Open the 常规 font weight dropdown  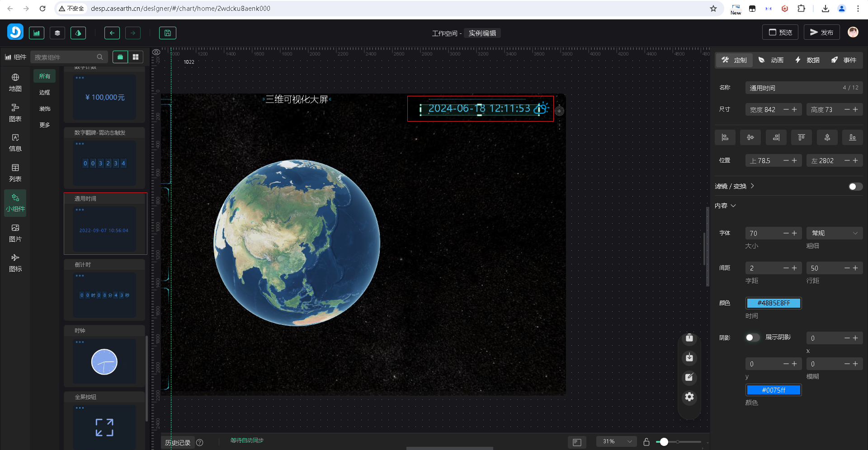[834, 233]
